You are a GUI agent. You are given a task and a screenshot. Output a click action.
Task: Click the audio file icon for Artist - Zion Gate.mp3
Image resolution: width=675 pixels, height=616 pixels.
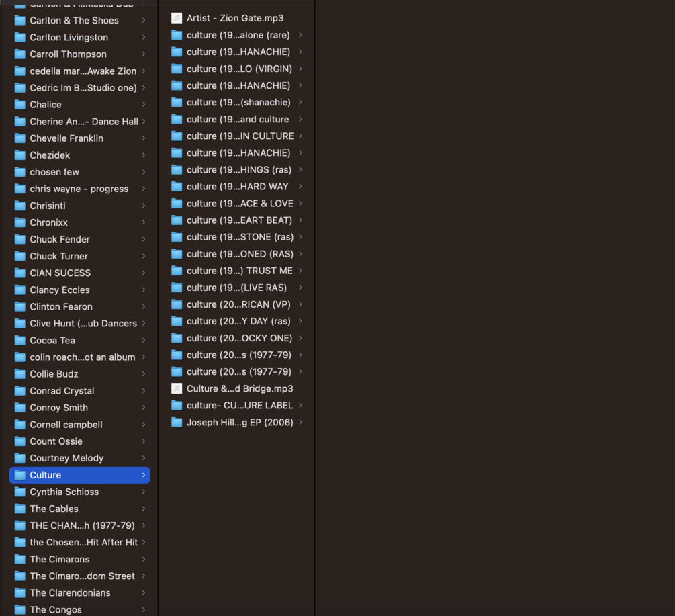177,18
